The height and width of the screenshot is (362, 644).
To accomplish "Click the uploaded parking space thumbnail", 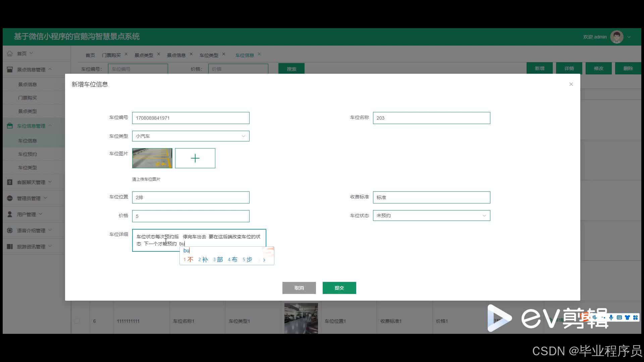I will (x=152, y=158).
